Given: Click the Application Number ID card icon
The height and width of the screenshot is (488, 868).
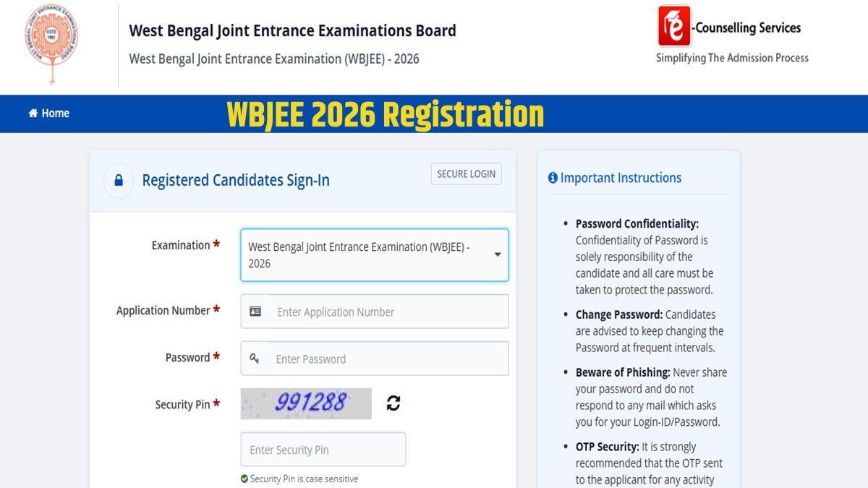Looking at the screenshot, I should [255, 312].
